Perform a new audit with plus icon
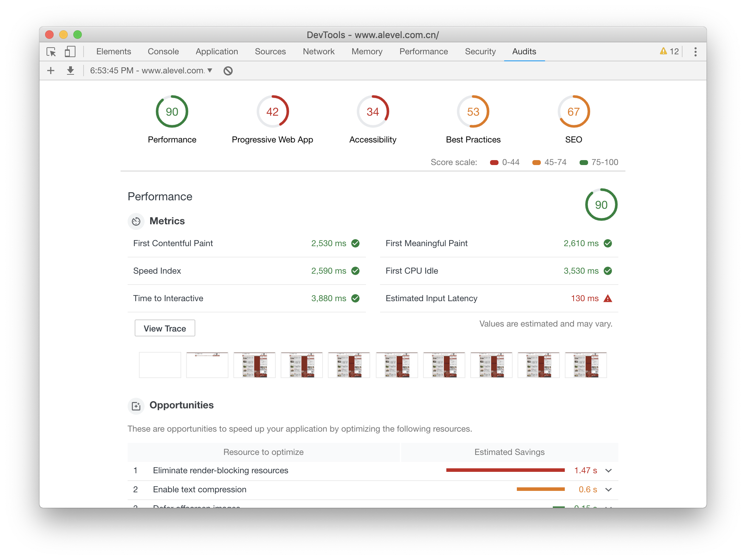Image resolution: width=746 pixels, height=560 pixels. [x=51, y=71]
